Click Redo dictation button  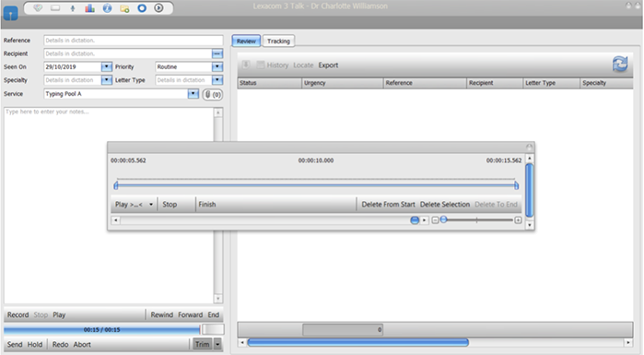(x=60, y=344)
